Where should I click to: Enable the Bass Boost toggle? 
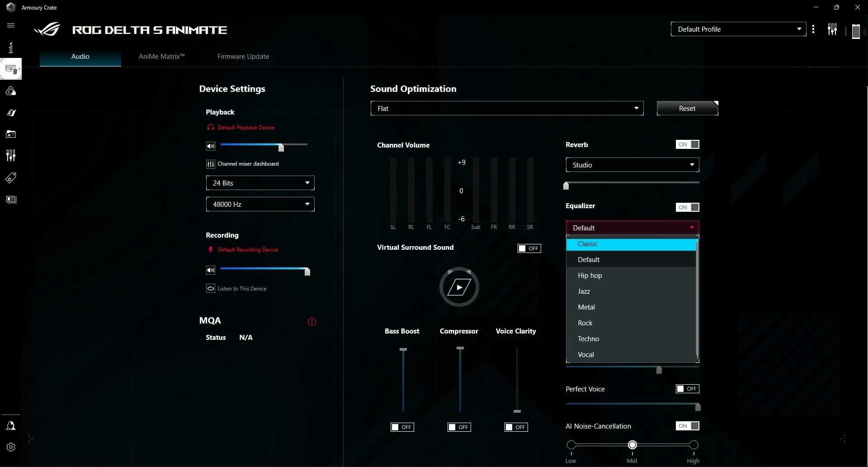[x=402, y=427]
